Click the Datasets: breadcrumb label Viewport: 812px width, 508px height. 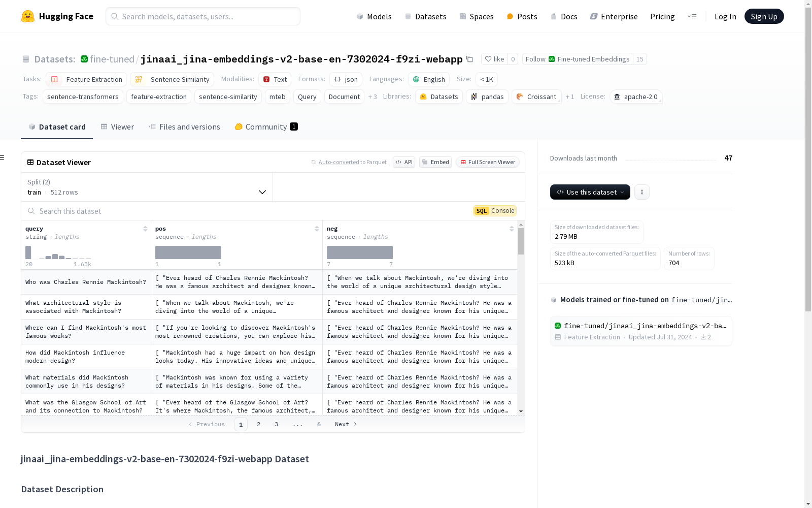[x=55, y=59]
